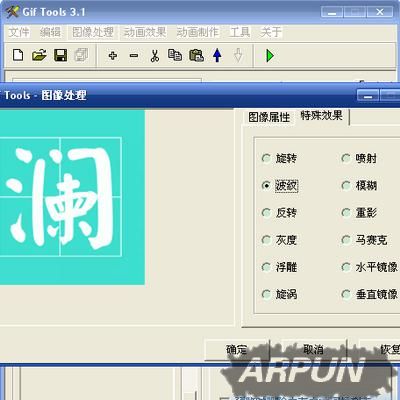This screenshot has width=400, height=400.
Task: Select the 模糊 radio button
Action: [x=346, y=185]
